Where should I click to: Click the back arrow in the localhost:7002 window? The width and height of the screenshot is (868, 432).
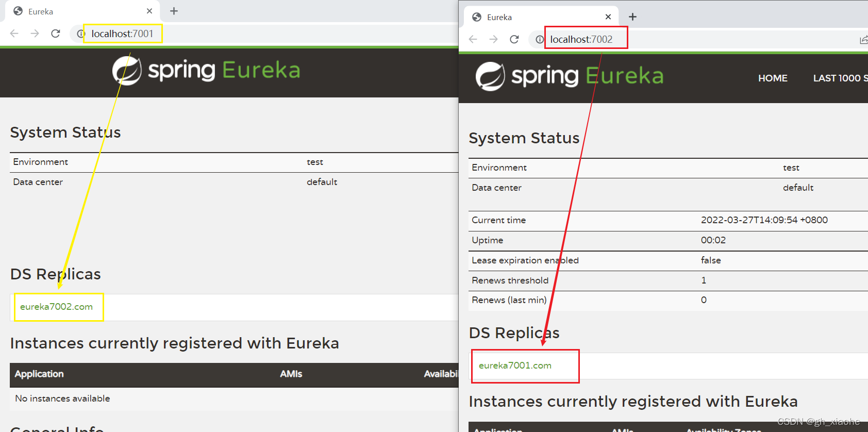pos(473,39)
